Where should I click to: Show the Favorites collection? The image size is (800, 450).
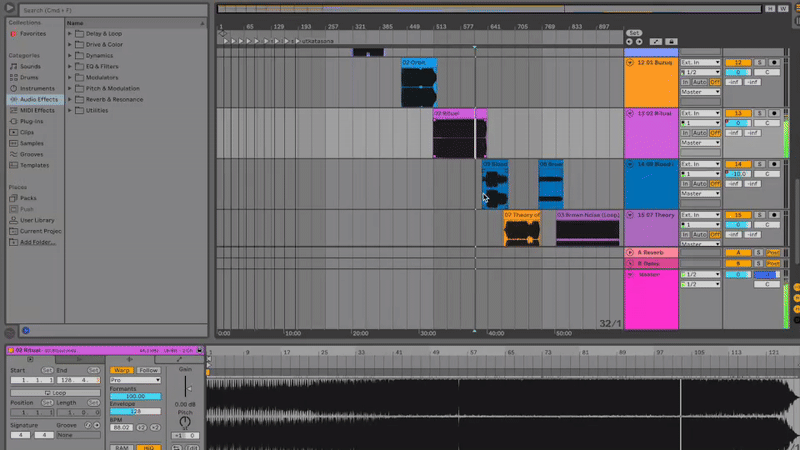(x=33, y=34)
